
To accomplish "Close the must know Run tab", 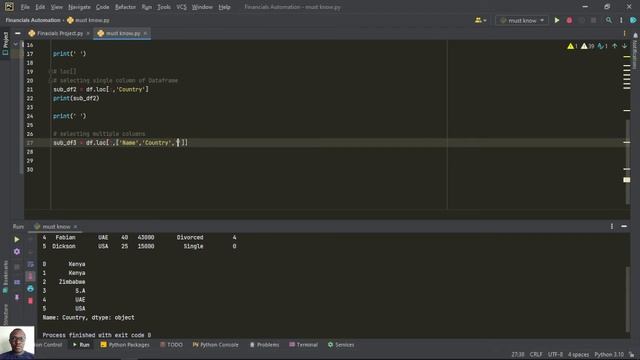I will (x=75, y=227).
